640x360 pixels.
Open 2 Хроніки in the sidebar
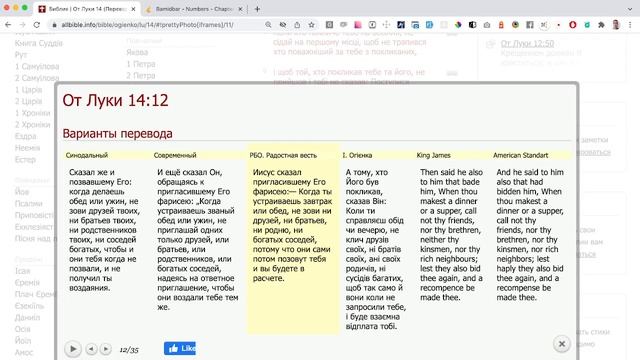pos(33,124)
